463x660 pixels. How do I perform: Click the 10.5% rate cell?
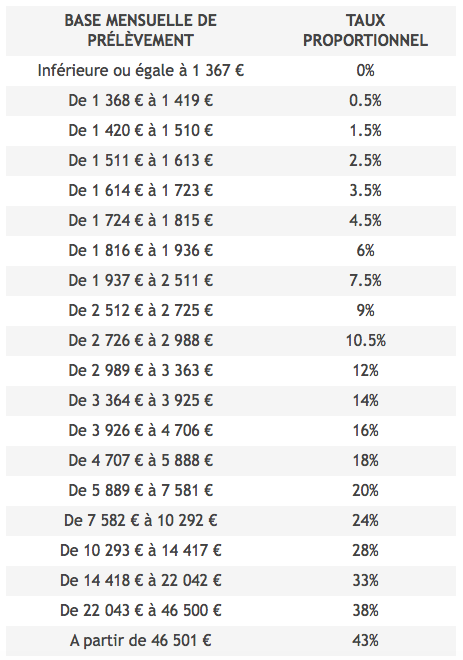(x=365, y=340)
